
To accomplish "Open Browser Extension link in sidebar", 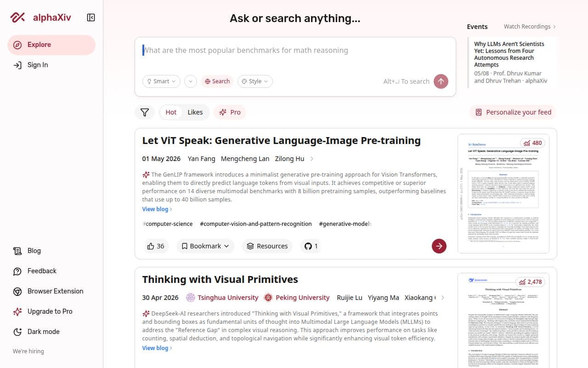I will coord(51,291).
